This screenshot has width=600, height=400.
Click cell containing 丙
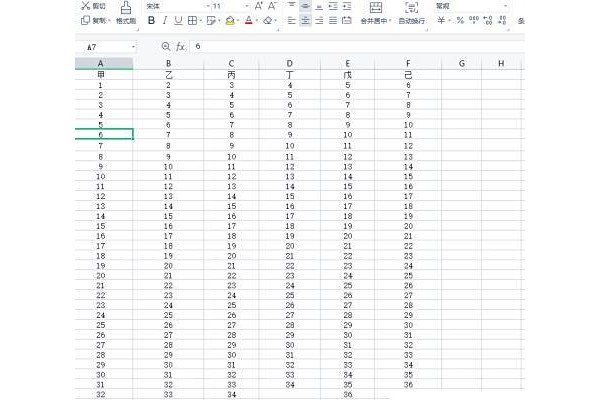pos(232,75)
